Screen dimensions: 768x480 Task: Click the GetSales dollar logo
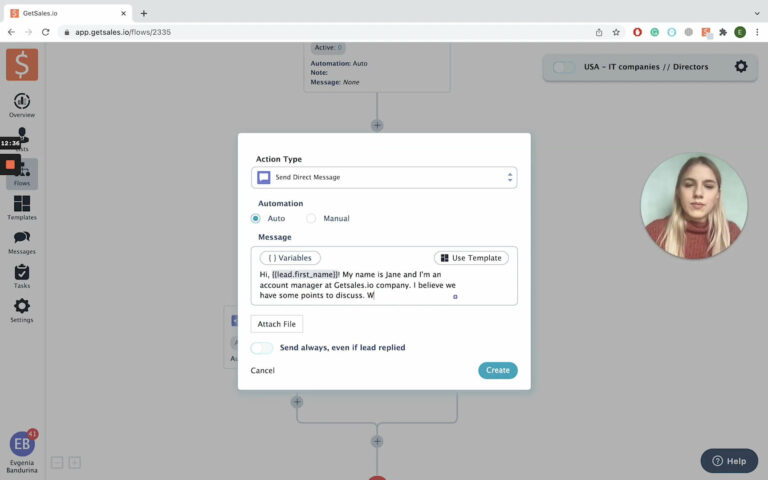coord(22,65)
